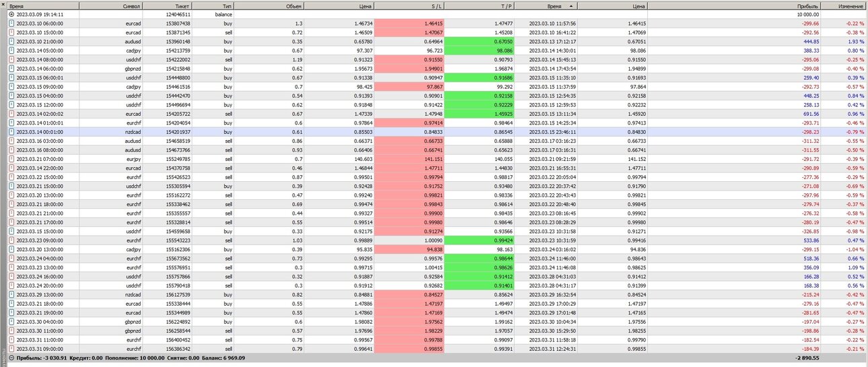
Task: Click the order icon beside 2023.03.10 21:00:00
Action: (x=11, y=41)
